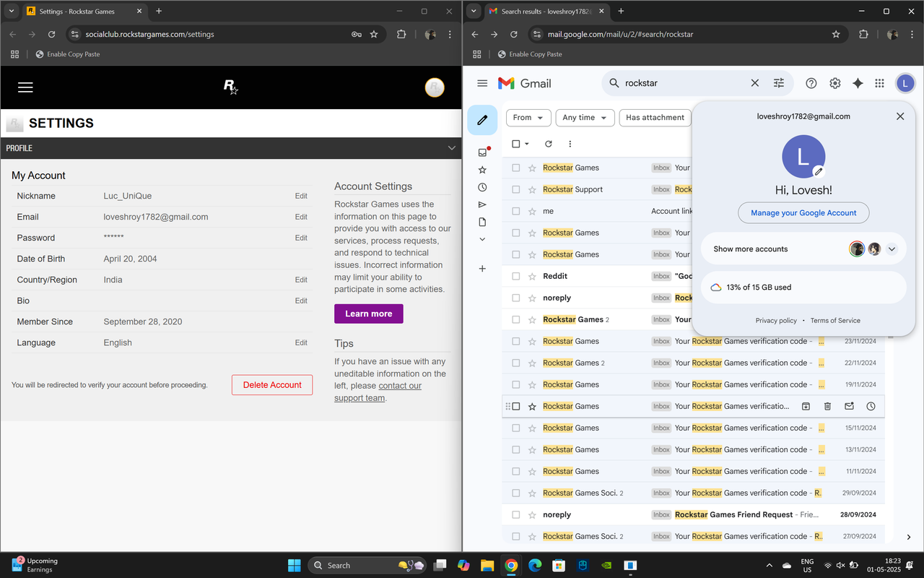924x578 pixels.
Task: Select checkbox for Rockstar Support email
Action: click(x=515, y=189)
